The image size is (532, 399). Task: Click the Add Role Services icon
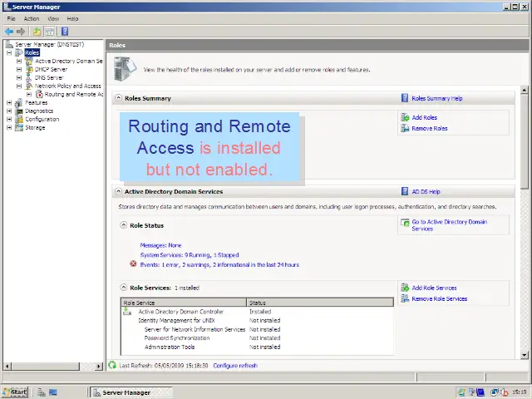coord(405,288)
